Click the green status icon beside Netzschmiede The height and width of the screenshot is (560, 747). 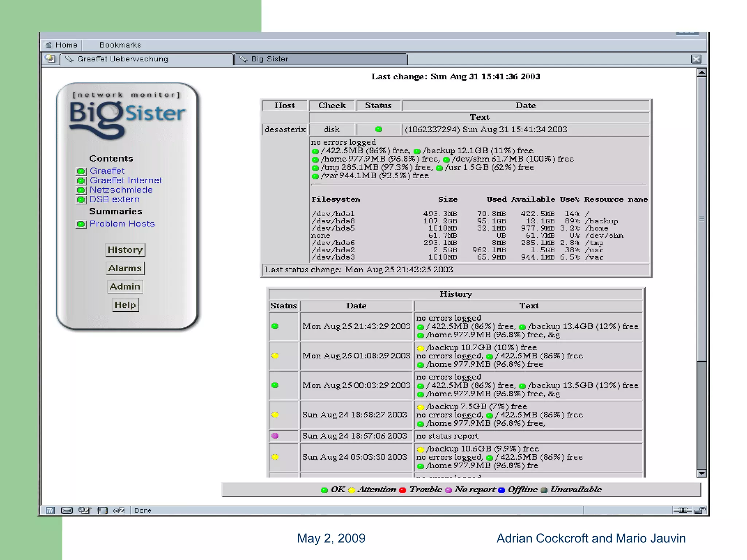tap(81, 190)
